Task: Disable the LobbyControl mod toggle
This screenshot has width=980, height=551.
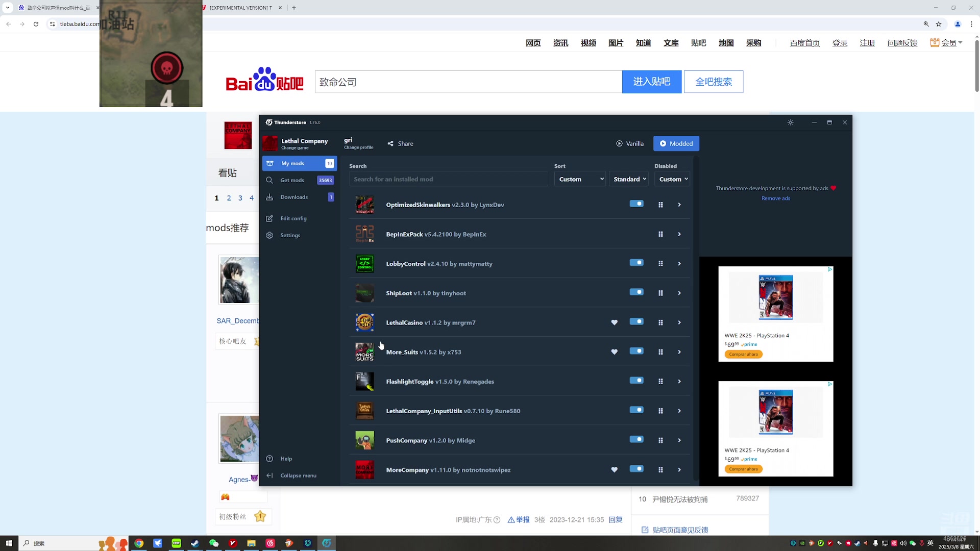Action: click(x=636, y=263)
